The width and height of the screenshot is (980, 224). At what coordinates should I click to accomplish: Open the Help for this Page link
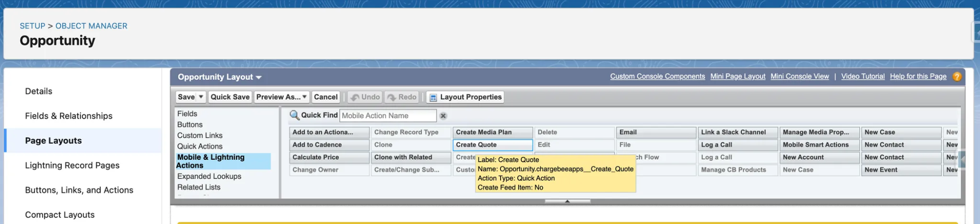coord(918,76)
